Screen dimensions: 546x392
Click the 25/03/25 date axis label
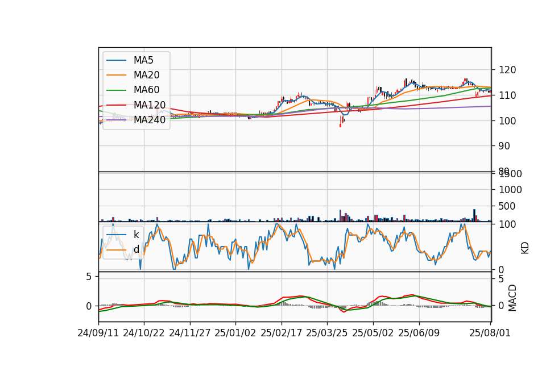[x=327, y=333]
